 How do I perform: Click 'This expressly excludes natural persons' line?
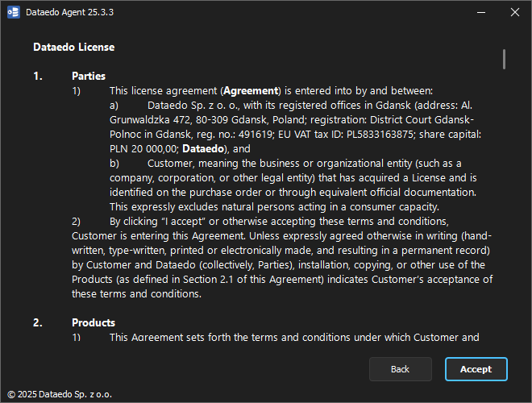click(x=274, y=207)
